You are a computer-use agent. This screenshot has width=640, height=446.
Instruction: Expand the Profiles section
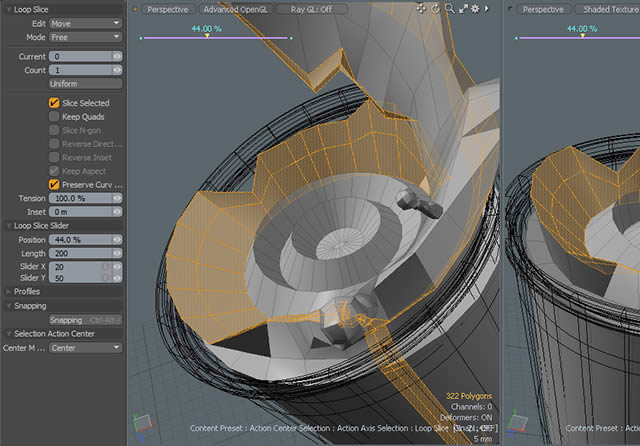27,292
